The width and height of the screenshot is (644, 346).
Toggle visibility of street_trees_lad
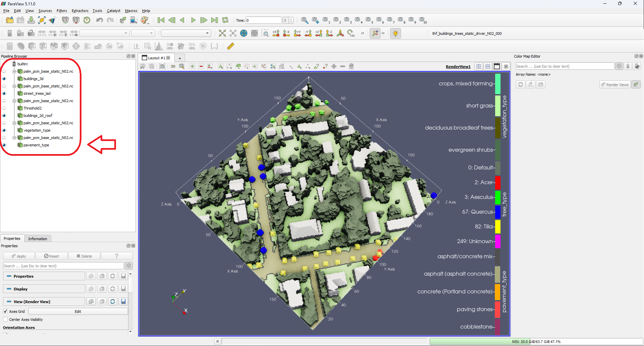point(4,93)
